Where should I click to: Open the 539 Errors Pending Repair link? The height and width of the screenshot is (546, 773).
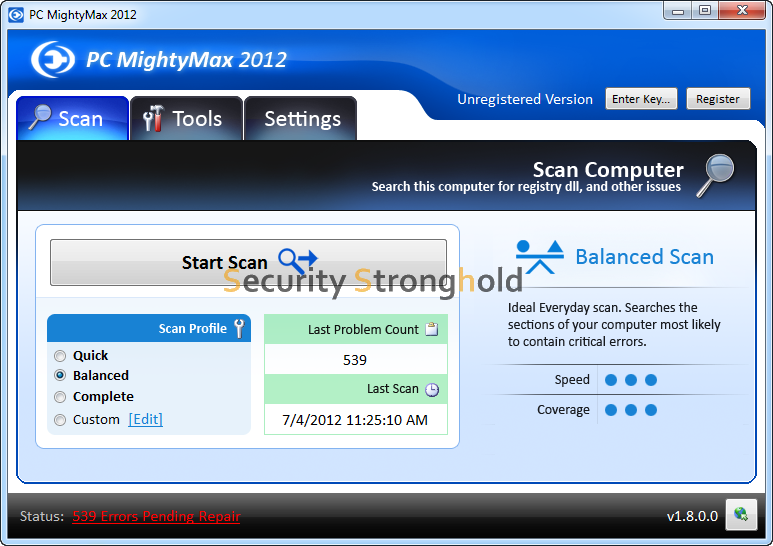coord(156,516)
